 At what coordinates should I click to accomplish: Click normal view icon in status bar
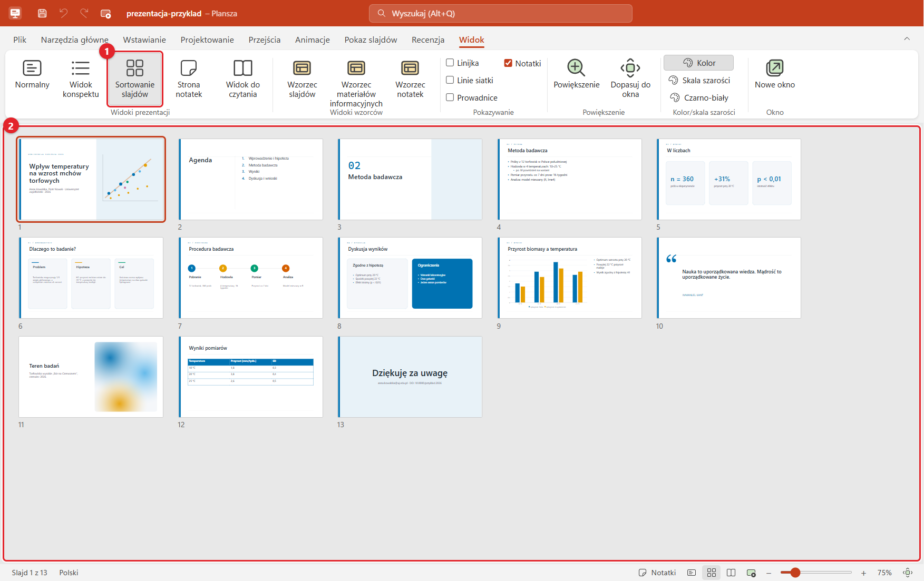pos(692,573)
